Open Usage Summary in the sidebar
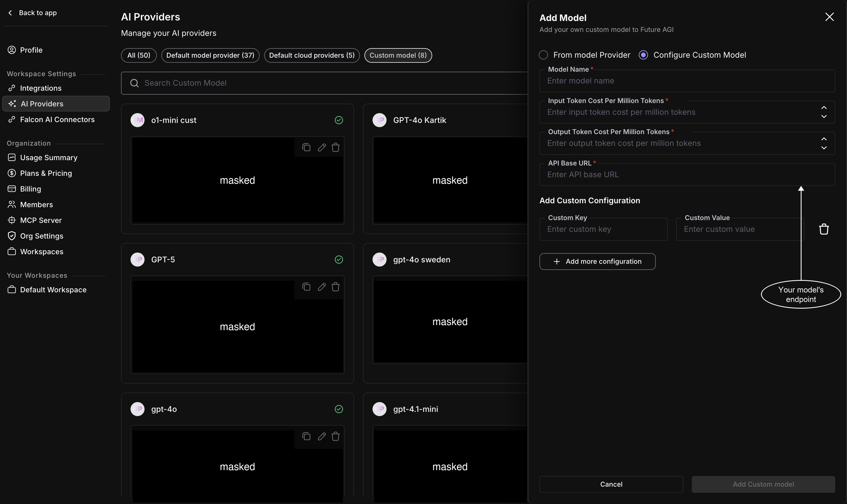Image resolution: width=847 pixels, height=504 pixels. [x=56, y=157]
